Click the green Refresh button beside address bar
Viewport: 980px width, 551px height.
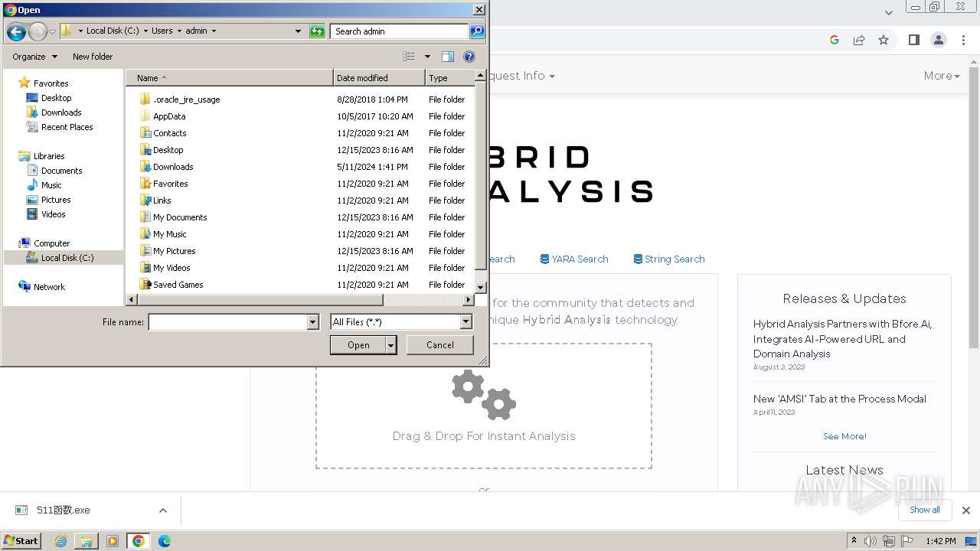point(317,31)
